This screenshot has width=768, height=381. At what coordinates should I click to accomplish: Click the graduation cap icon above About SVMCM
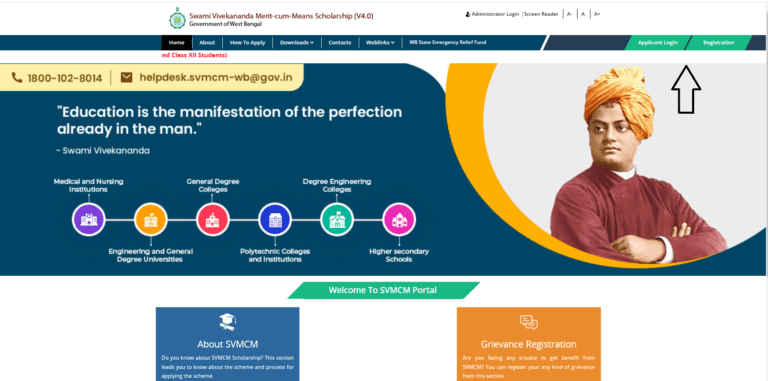pyautogui.click(x=228, y=322)
